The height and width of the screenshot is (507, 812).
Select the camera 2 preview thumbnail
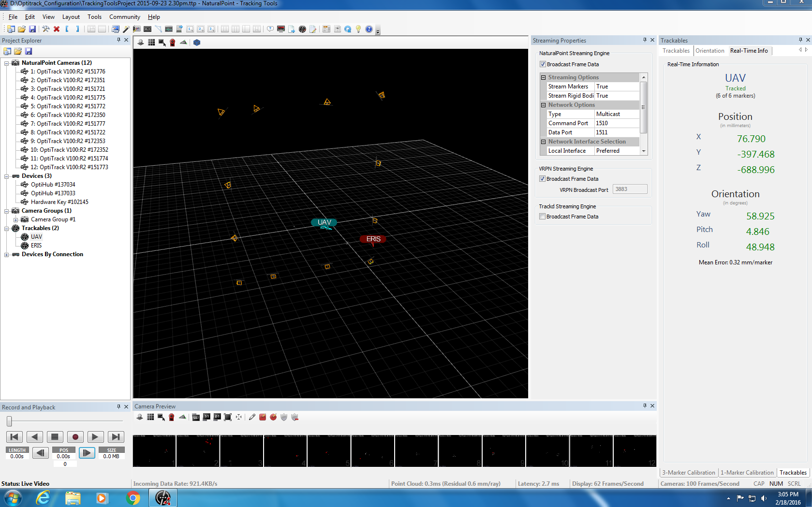pos(198,451)
